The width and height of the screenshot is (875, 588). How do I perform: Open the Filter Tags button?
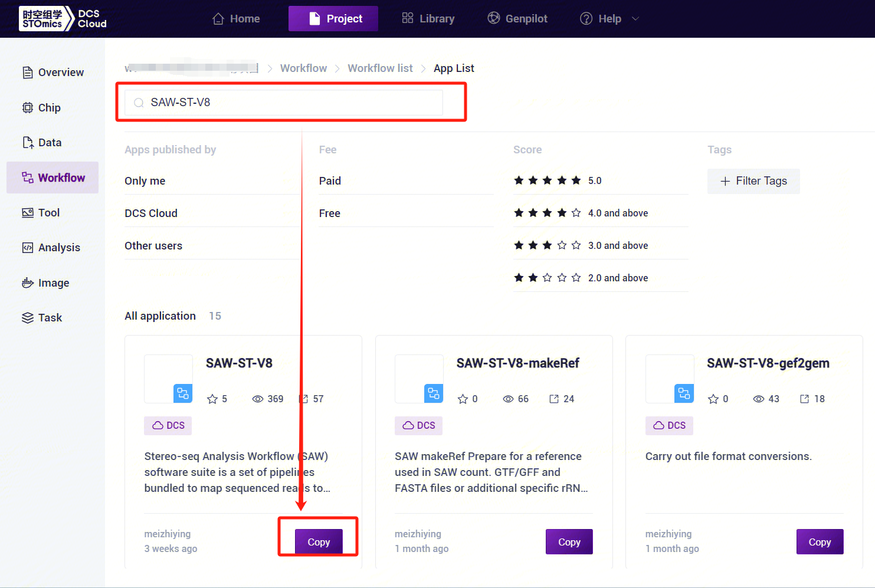tap(753, 181)
